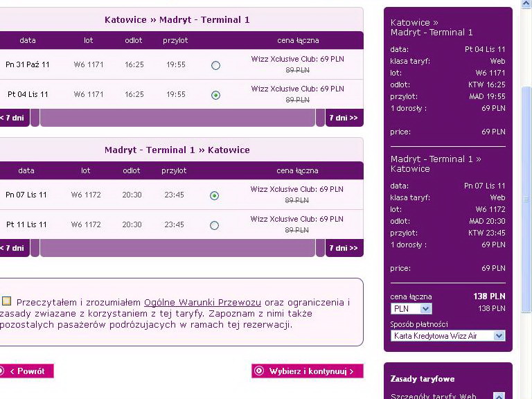Screen dimensions: 532x399
Task: Open the PLN currency dropdown
Action: [x=411, y=309]
